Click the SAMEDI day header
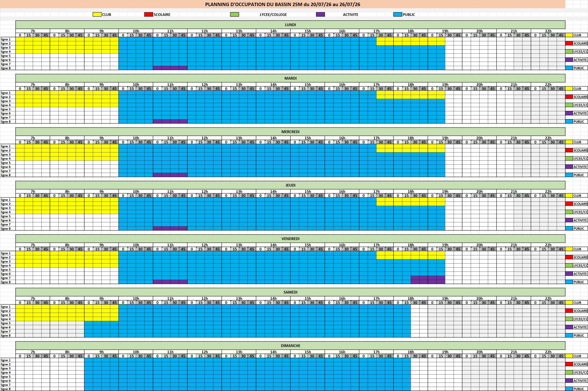588x391 pixels. click(x=290, y=292)
